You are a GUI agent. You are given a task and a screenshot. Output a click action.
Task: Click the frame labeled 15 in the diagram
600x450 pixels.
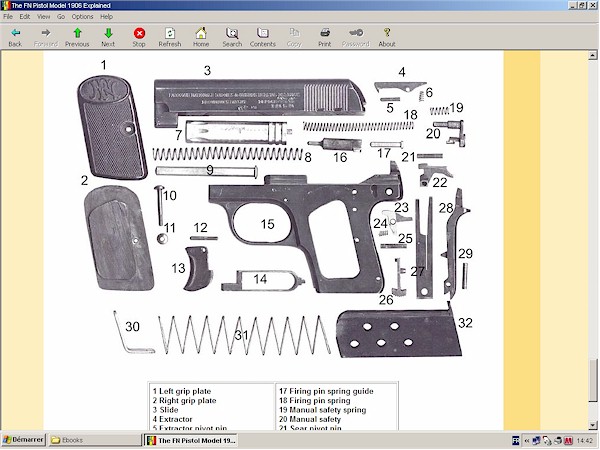tap(304, 226)
